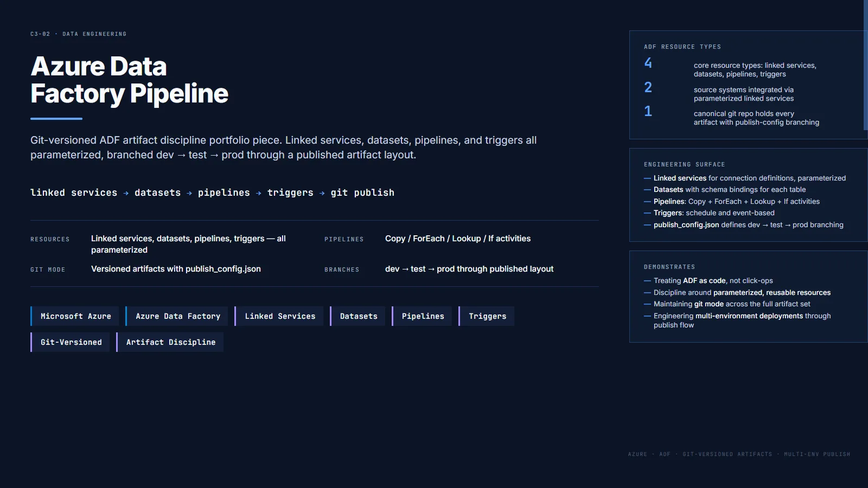Click 'canonical git repo holds every artifact' text
Viewport: 868px width, 488px height.
(x=757, y=118)
